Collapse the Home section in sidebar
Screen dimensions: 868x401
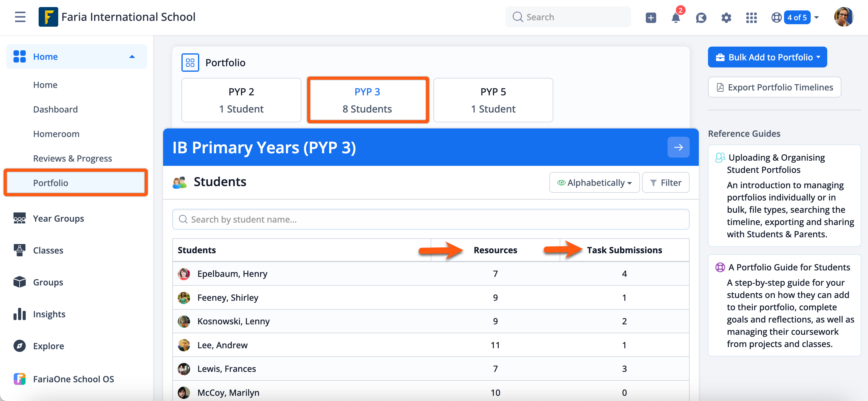132,56
